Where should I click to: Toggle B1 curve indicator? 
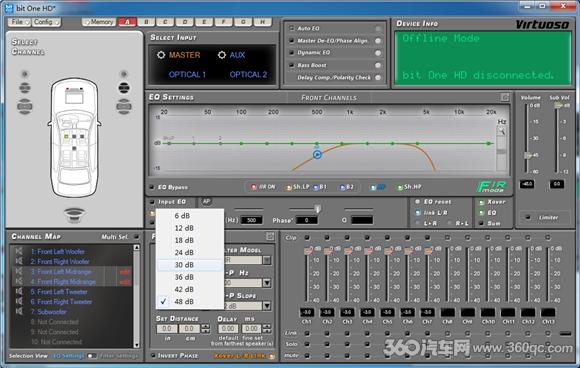click(315, 188)
